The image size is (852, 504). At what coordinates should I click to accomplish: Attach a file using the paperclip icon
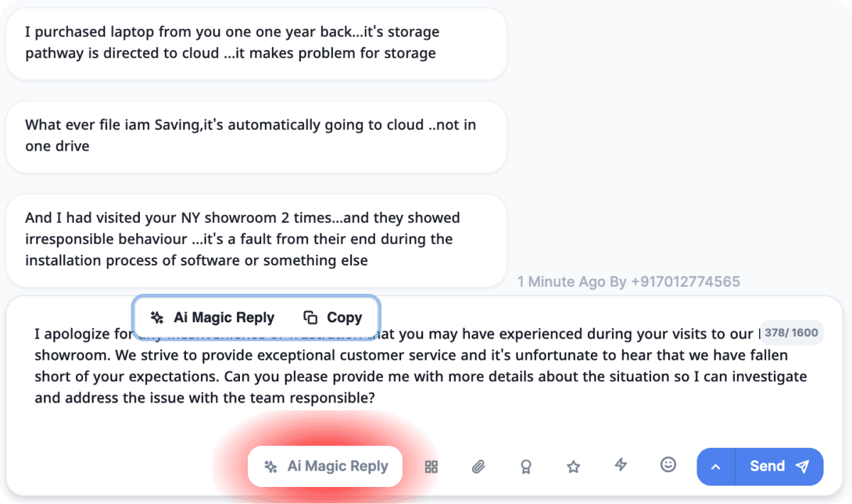click(x=479, y=466)
